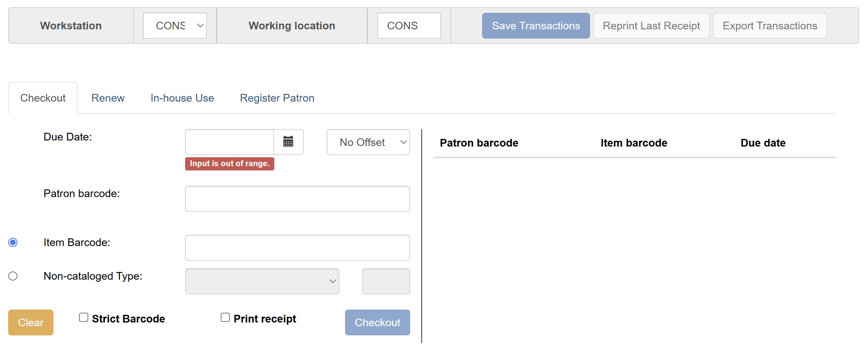Click the Patron barcode input field
The image size is (868, 354).
(297, 199)
